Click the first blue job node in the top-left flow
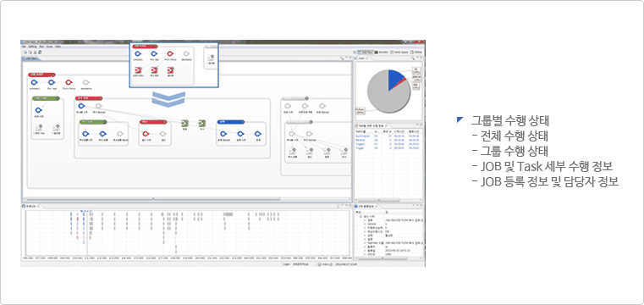644x305 pixels. tap(34, 82)
